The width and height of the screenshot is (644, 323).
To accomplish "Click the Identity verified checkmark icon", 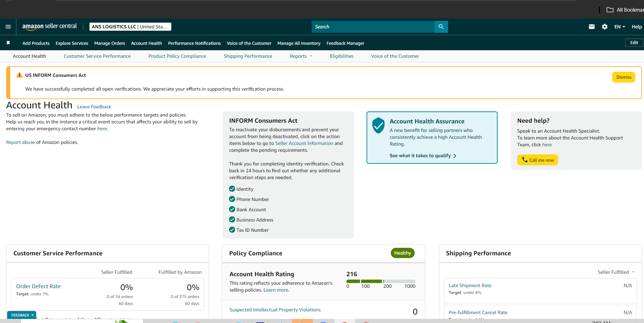I will tap(232, 189).
